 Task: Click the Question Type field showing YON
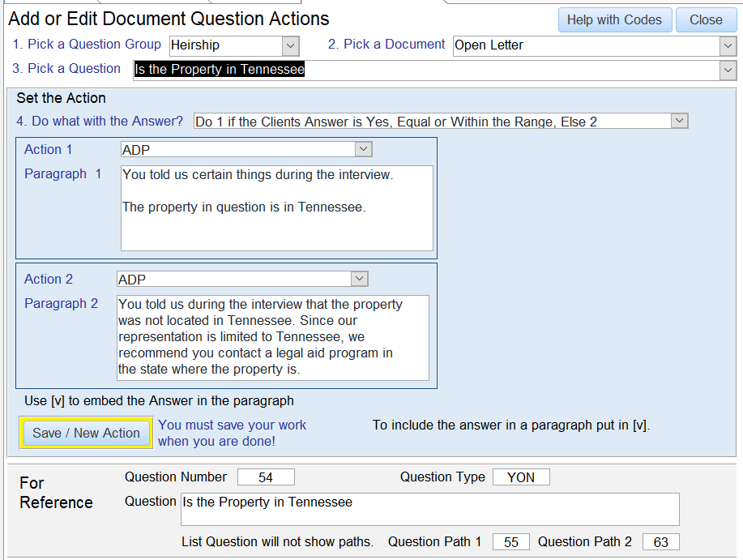(x=521, y=477)
